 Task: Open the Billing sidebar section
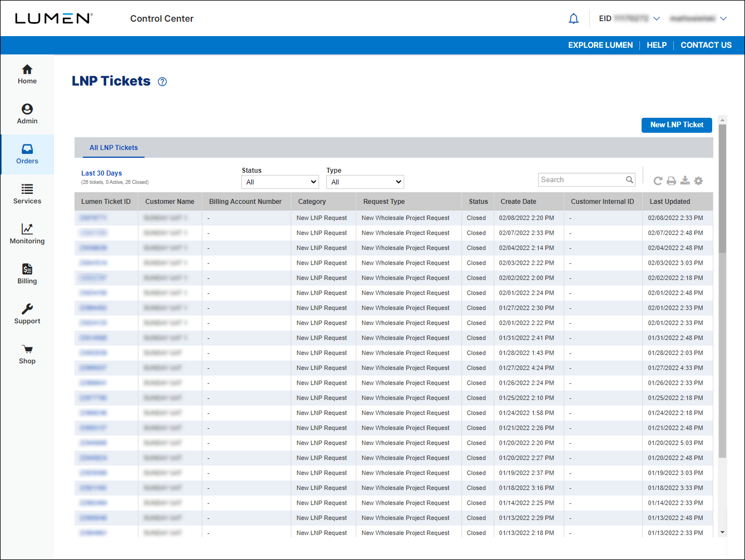pyautogui.click(x=27, y=274)
